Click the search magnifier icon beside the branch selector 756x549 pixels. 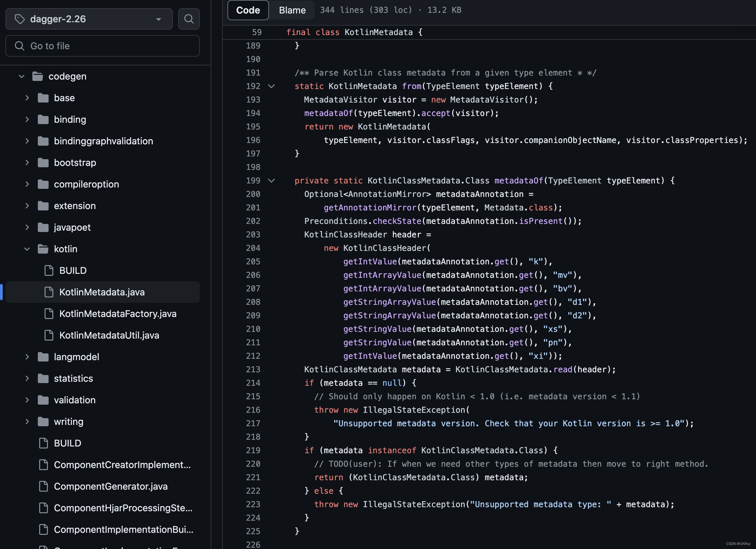point(189,19)
